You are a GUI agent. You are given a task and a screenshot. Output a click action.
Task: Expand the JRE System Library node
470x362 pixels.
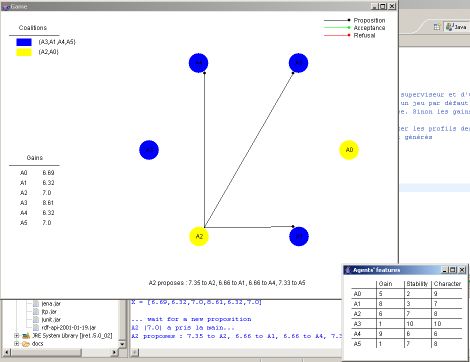click(16, 335)
